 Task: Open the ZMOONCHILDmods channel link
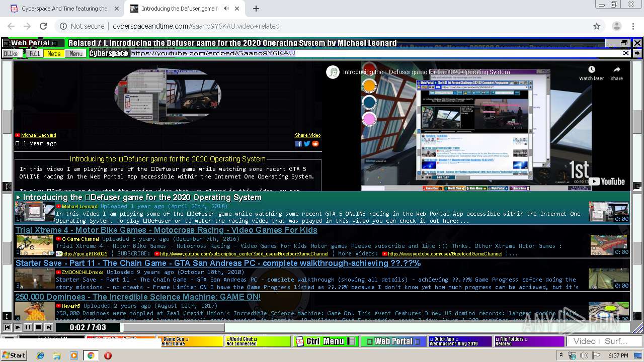point(83,273)
